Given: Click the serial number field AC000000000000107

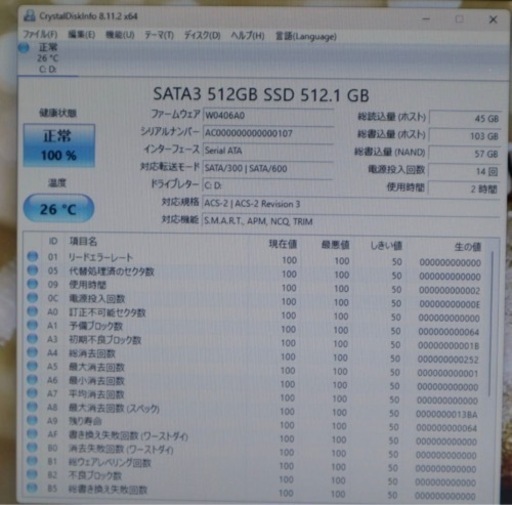Looking at the screenshot, I should 268,133.
